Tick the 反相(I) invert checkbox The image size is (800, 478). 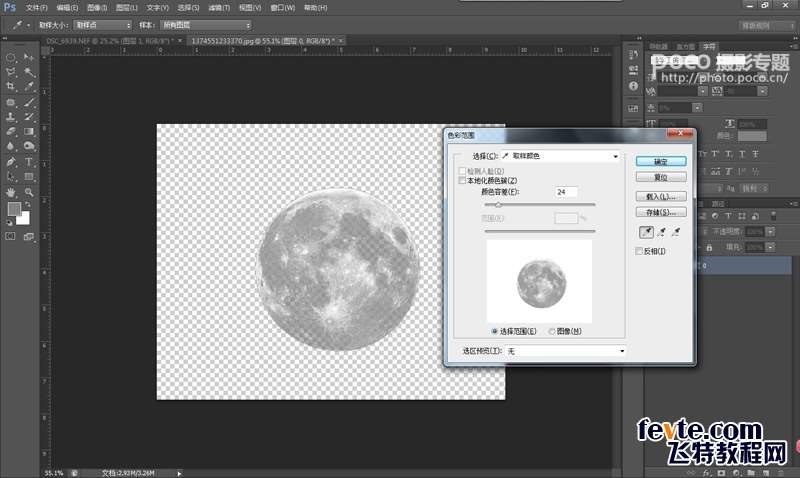click(639, 251)
